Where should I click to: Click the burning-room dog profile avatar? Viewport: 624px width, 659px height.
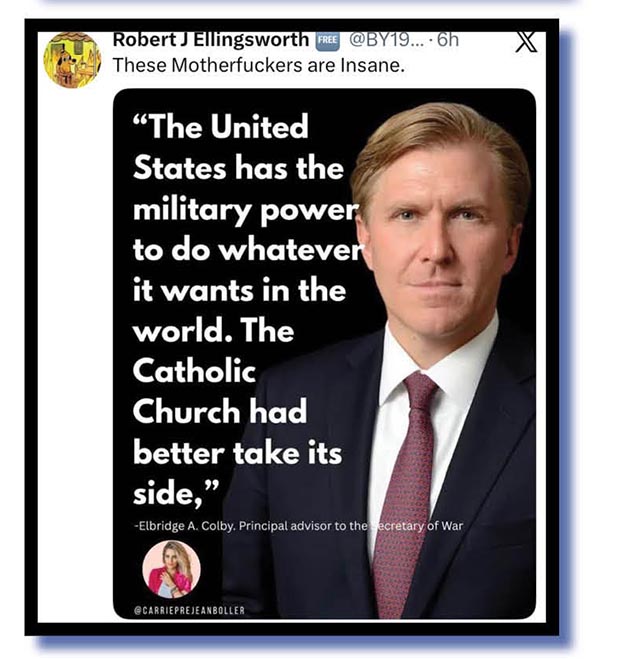[72, 60]
